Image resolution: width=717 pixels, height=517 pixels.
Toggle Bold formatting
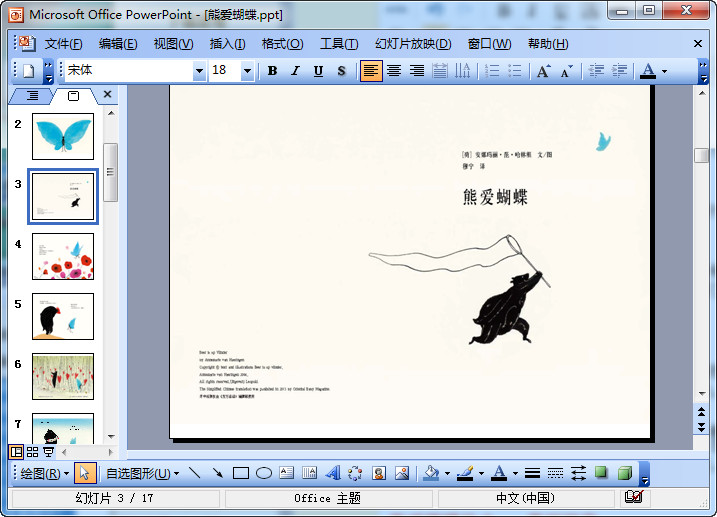[272, 71]
